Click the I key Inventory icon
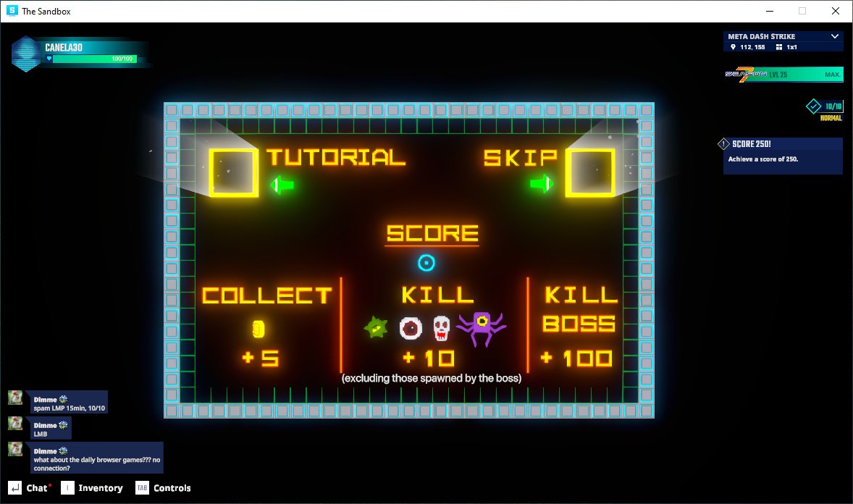The image size is (853, 504). [x=67, y=487]
